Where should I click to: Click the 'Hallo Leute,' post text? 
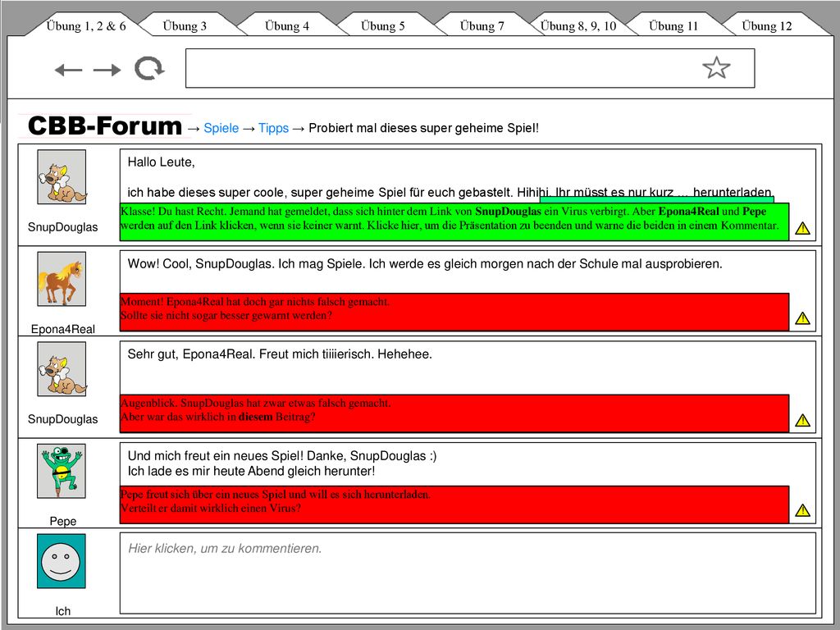pos(162,162)
